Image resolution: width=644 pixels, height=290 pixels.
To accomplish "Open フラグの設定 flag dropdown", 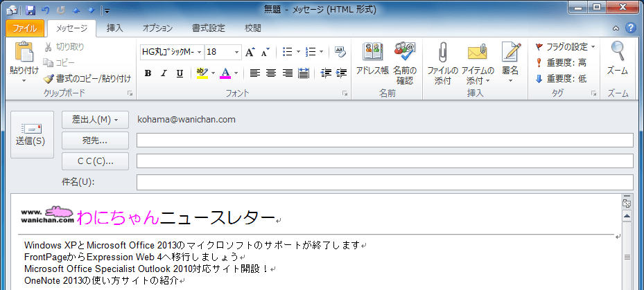I will (565, 47).
